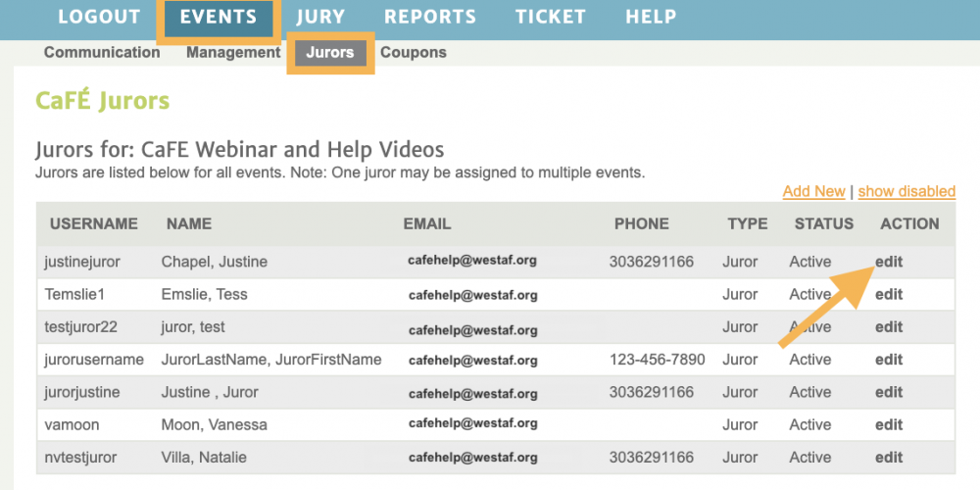Image resolution: width=980 pixels, height=490 pixels.
Task: Edit juror vamoon
Action: [889, 424]
